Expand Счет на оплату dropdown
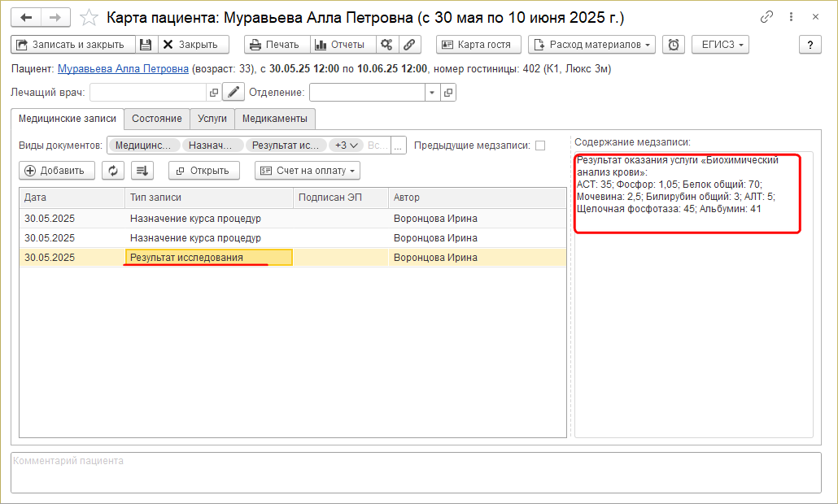The image size is (838, 504). click(x=308, y=171)
